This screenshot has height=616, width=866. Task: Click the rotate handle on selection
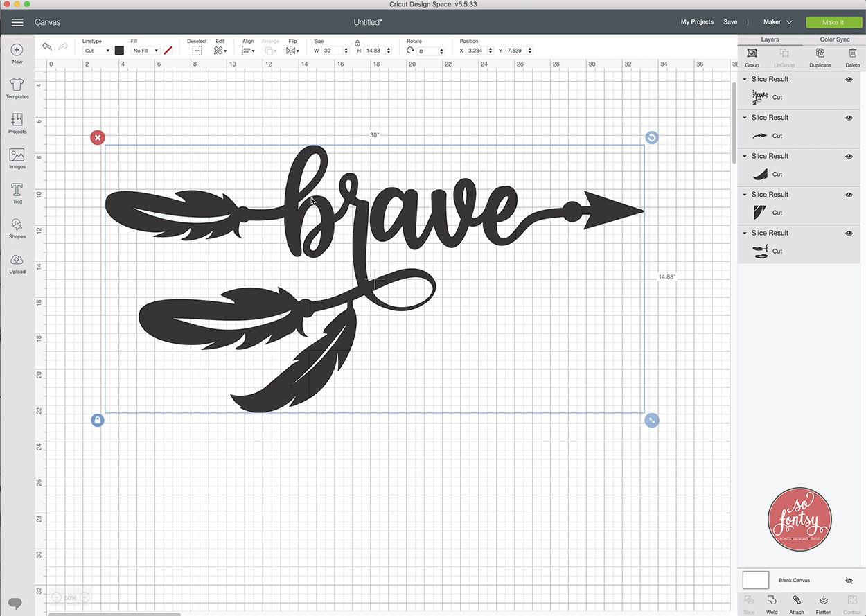651,138
